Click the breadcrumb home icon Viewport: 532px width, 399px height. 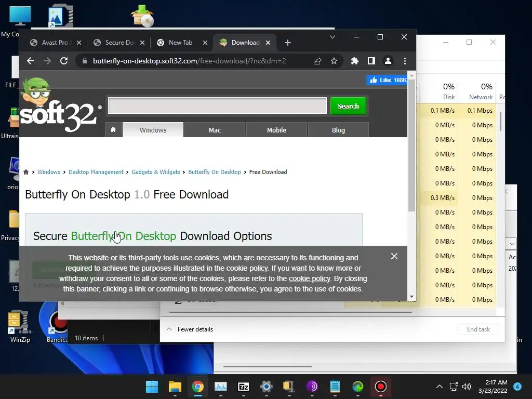[x=26, y=172]
